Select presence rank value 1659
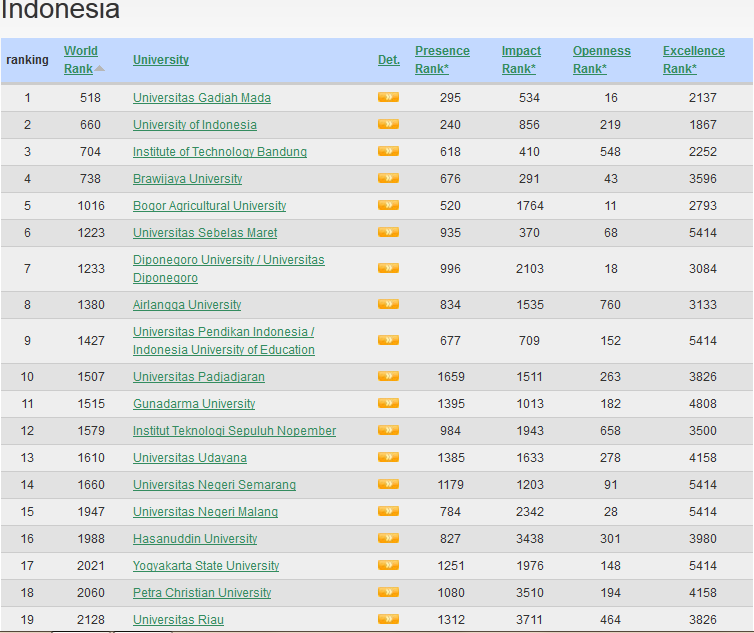754x633 pixels. [451, 377]
